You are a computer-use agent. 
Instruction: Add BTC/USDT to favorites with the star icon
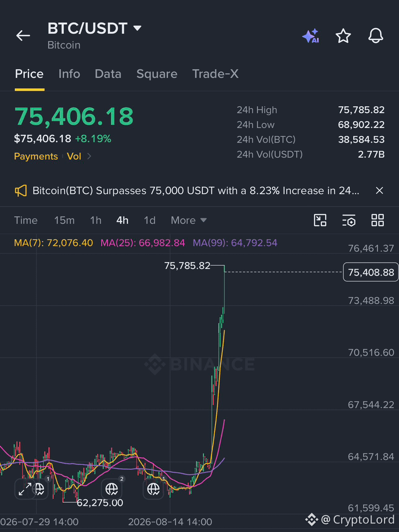pyautogui.click(x=343, y=36)
